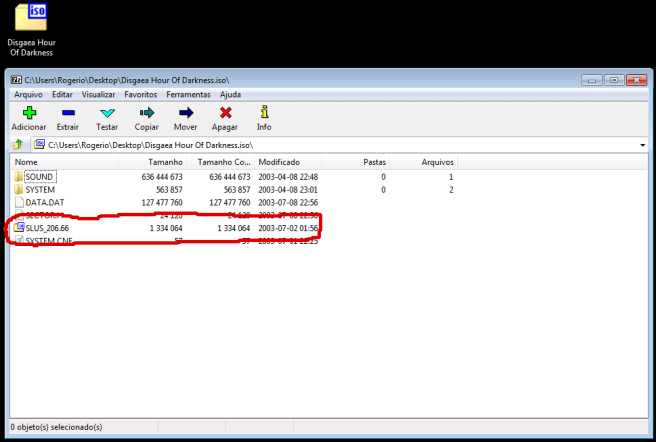656x442 pixels.
Task: Click the Adicionar green plus icon
Action: [x=28, y=113]
